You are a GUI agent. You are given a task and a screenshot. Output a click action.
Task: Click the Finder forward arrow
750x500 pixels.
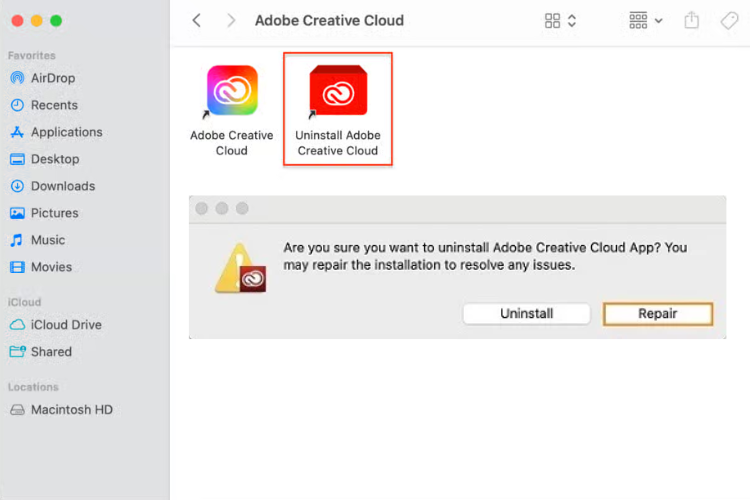231,21
